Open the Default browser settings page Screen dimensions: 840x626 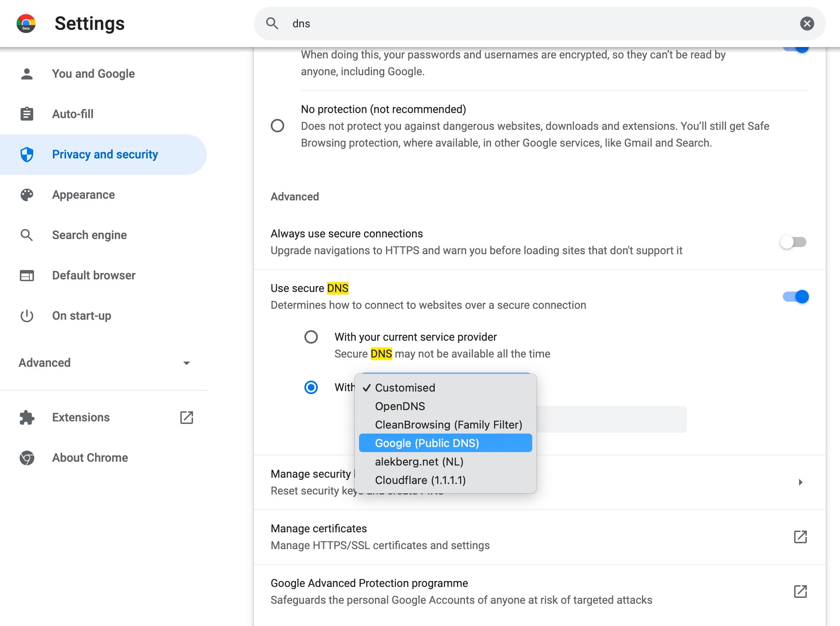93,276
